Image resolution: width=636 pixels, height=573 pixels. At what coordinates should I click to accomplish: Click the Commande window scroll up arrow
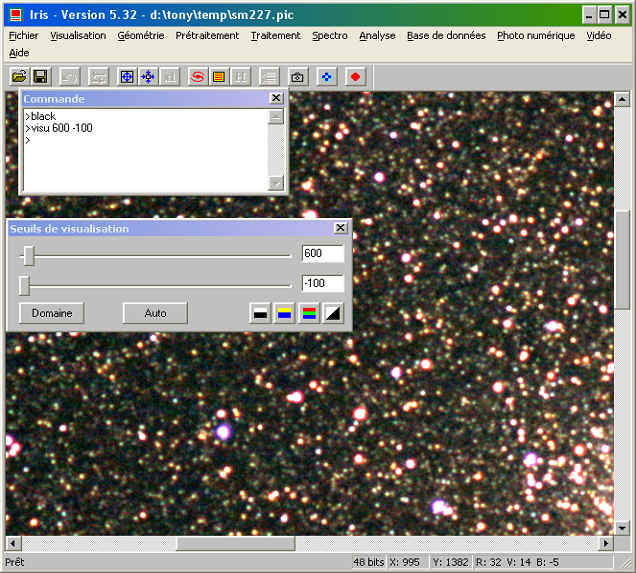click(276, 117)
